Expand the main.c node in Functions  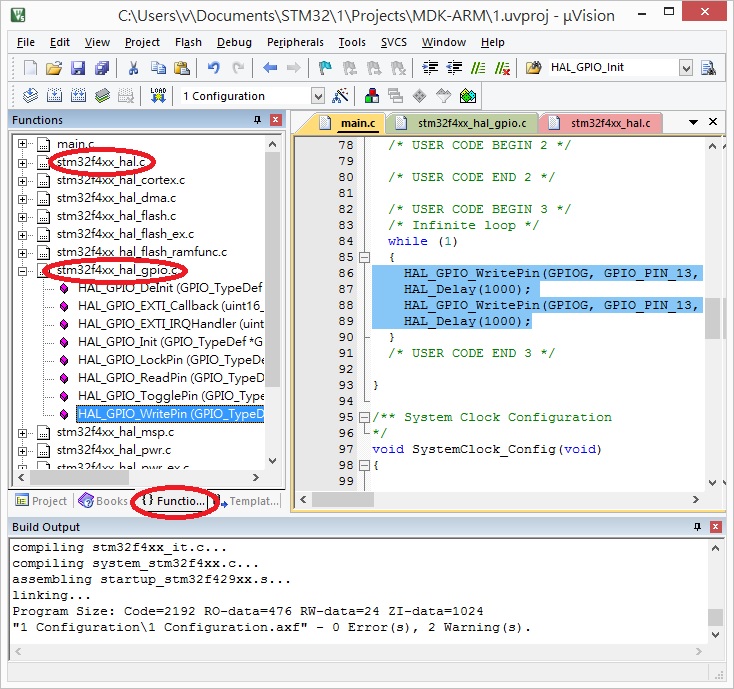[x=22, y=144]
